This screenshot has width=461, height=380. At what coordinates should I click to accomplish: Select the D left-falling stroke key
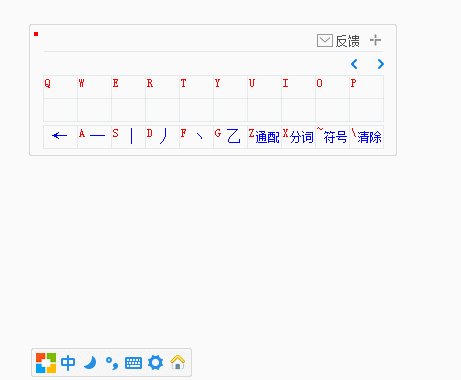click(162, 137)
